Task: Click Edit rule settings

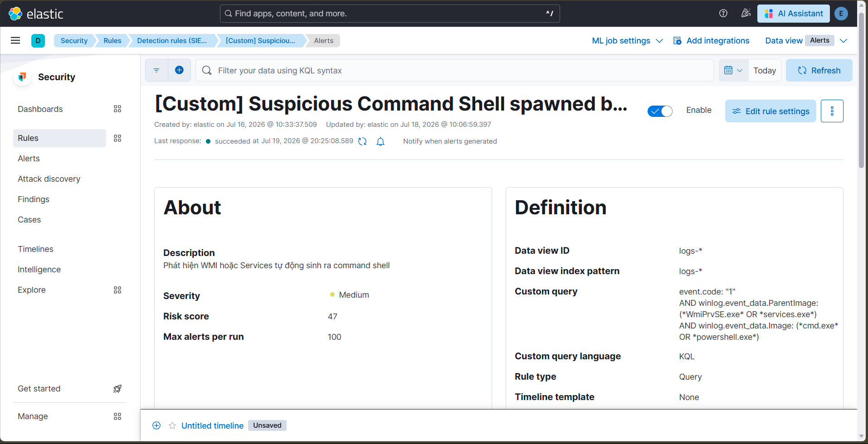Action: pyautogui.click(x=770, y=111)
